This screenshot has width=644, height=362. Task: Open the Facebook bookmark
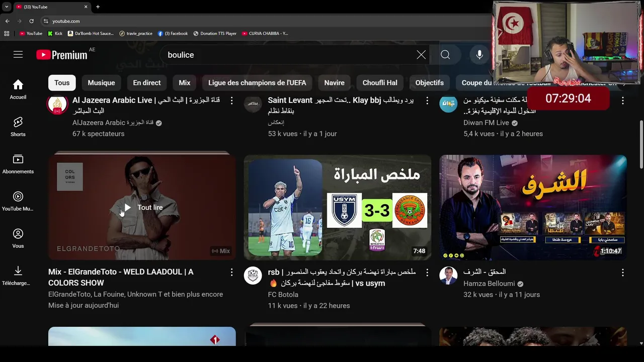(x=173, y=34)
